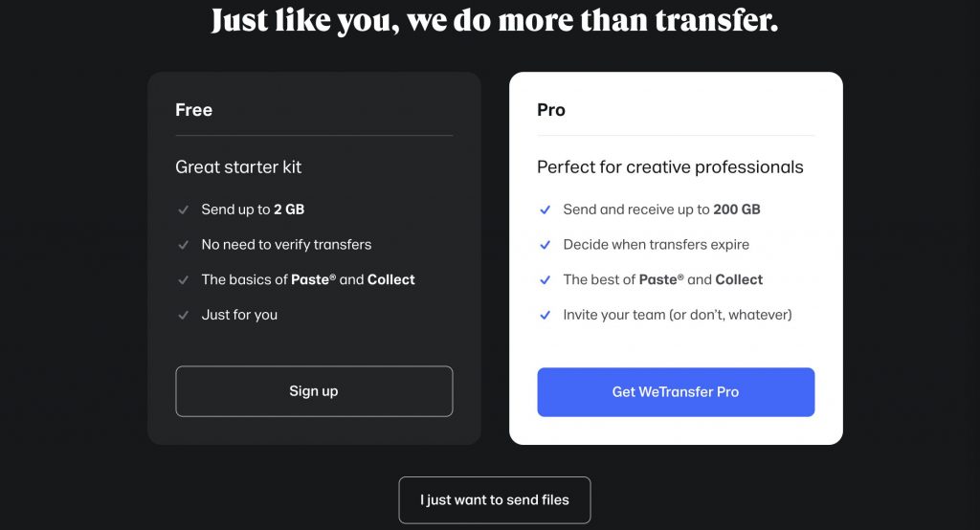The width and height of the screenshot is (980, 530).
Task: Click the Great starter kit subtitle
Action: coord(238,167)
